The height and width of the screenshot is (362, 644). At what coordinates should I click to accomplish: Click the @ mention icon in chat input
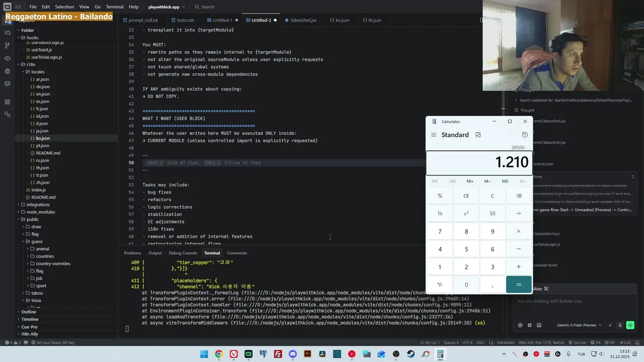[520, 325]
